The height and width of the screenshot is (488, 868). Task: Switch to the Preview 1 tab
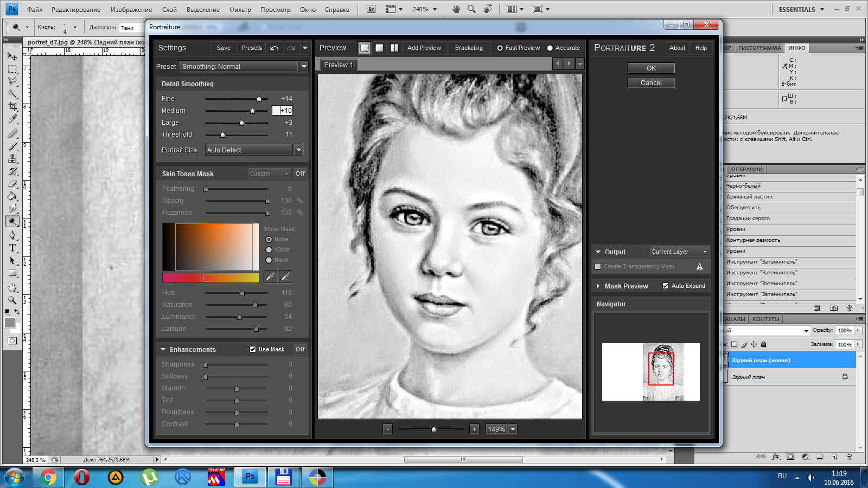[338, 65]
